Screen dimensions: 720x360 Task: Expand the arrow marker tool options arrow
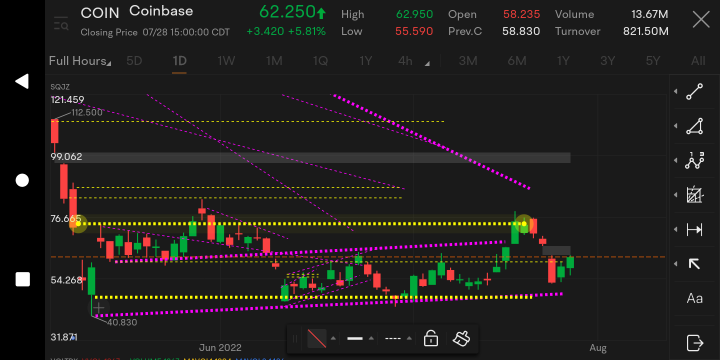pyautogui.click(x=675, y=264)
